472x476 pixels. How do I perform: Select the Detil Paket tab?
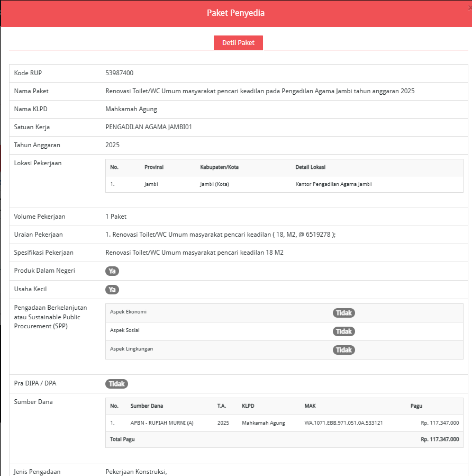tap(238, 43)
